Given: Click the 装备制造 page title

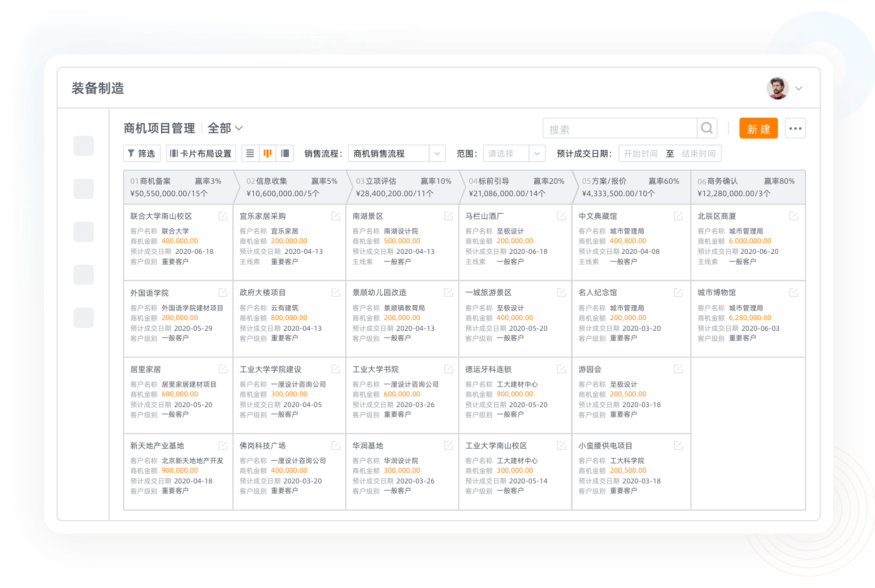Looking at the screenshot, I should (x=98, y=88).
